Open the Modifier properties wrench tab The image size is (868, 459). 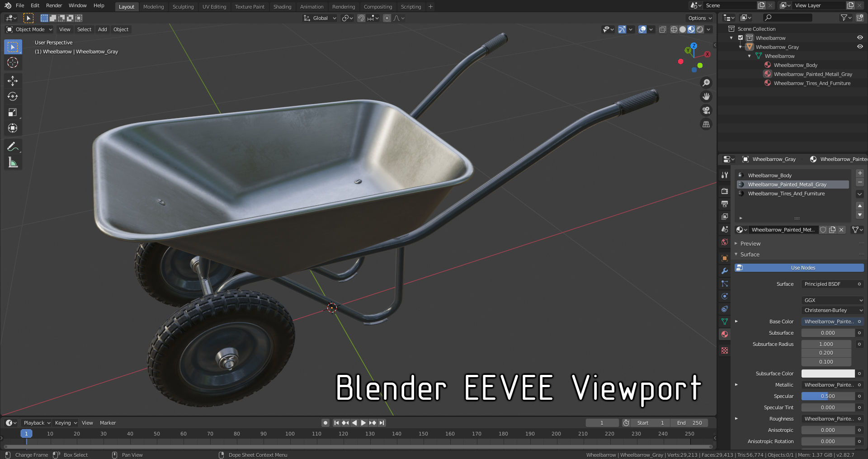pyautogui.click(x=725, y=271)
